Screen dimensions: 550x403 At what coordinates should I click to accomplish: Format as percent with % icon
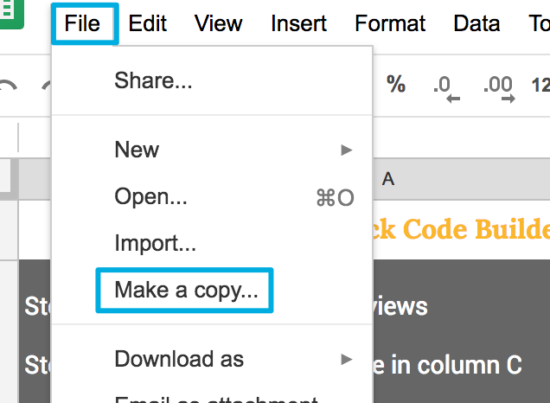point(396,85)
